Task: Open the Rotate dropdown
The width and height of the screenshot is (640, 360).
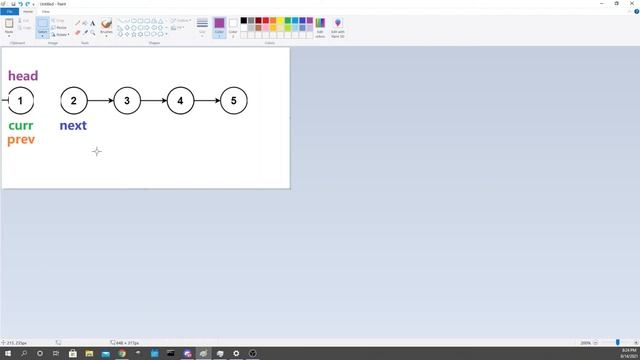Action: [x=60, y=35]
